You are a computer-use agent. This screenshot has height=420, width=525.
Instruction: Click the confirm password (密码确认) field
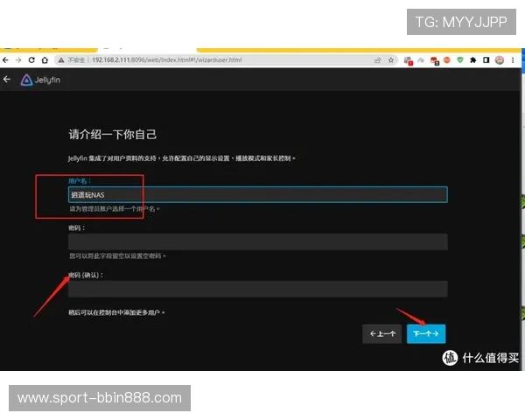point(258,289)
